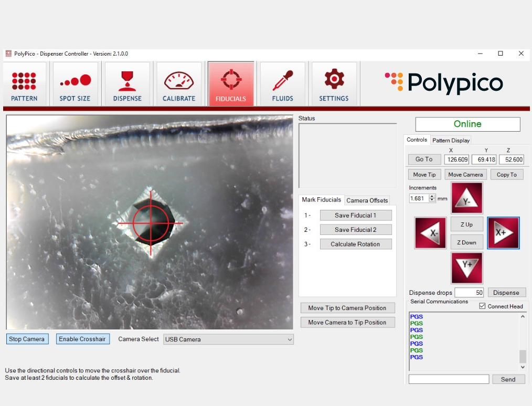Click the X- direction arrow
Image resolution: width=532 pixels, height=406 pixels.
pos(430,233)
